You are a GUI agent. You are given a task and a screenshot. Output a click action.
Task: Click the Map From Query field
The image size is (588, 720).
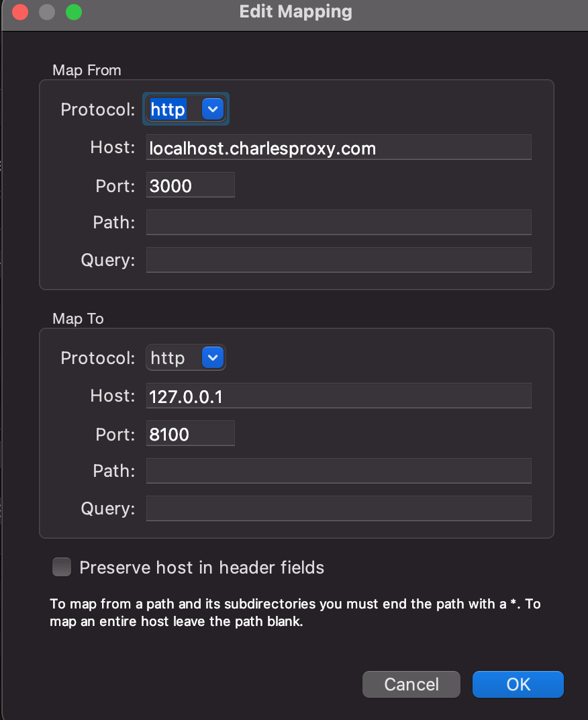pos(338,260)
